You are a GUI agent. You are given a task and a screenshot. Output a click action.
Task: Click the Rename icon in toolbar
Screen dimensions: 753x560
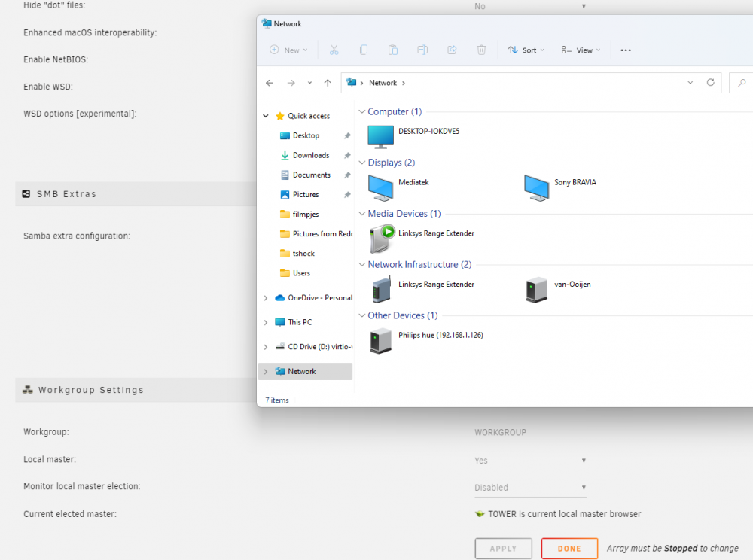(x=422, y=50)
